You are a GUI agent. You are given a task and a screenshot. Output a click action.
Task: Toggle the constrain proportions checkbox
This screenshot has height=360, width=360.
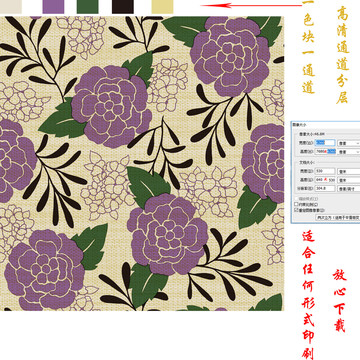point(296,204)
